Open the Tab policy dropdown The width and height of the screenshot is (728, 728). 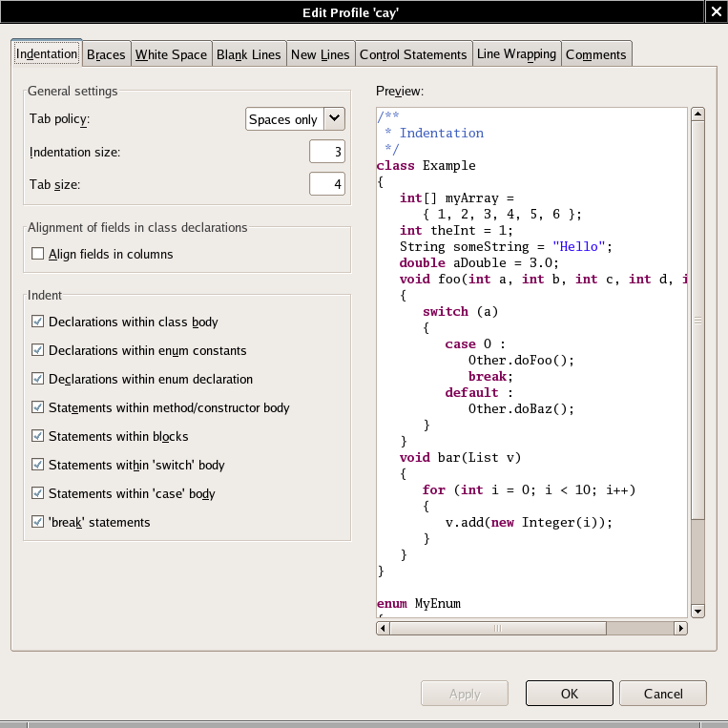[x=333, y=118]
